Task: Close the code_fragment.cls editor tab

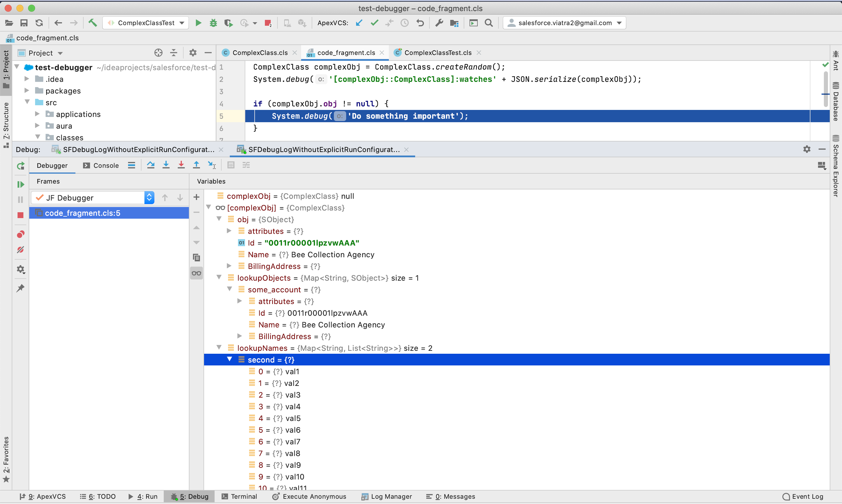Action: 382,53
